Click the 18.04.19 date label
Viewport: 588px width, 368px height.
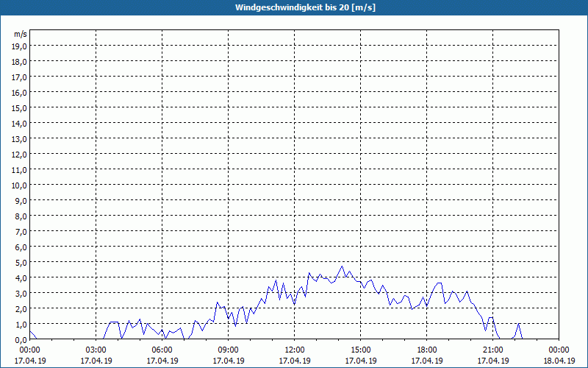[x=559, y=361]
